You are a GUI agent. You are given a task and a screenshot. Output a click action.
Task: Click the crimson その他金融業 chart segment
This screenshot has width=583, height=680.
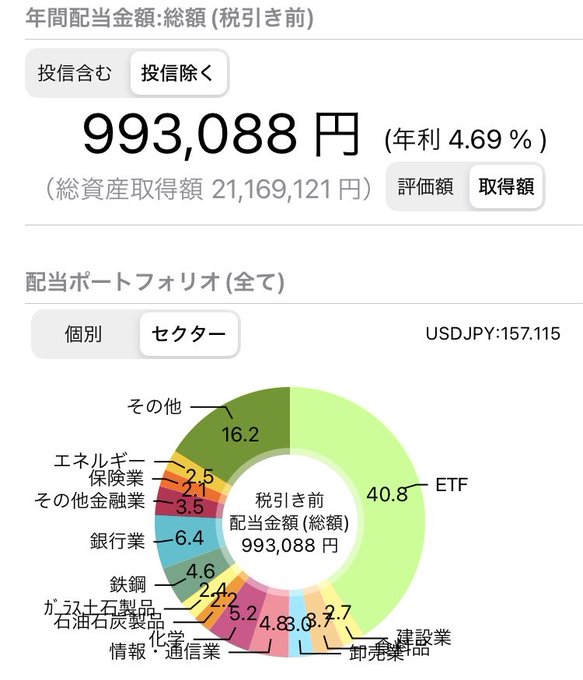pyautogui.click(x=187, y=505)
